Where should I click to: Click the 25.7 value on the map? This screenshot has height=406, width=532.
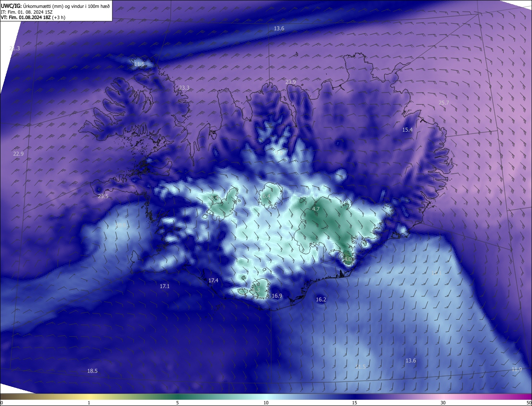click(444, 103)
